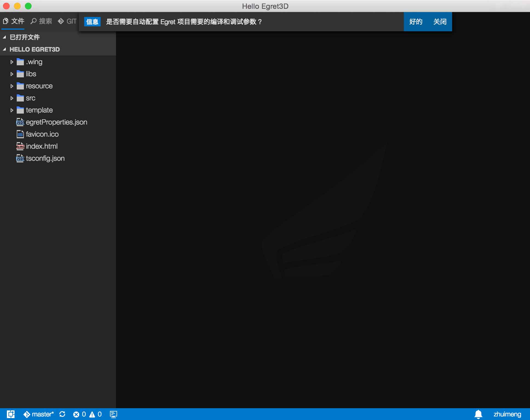This screenshot has height=420, width=530.
Task: Select the src folder icon
Action: 20,98
